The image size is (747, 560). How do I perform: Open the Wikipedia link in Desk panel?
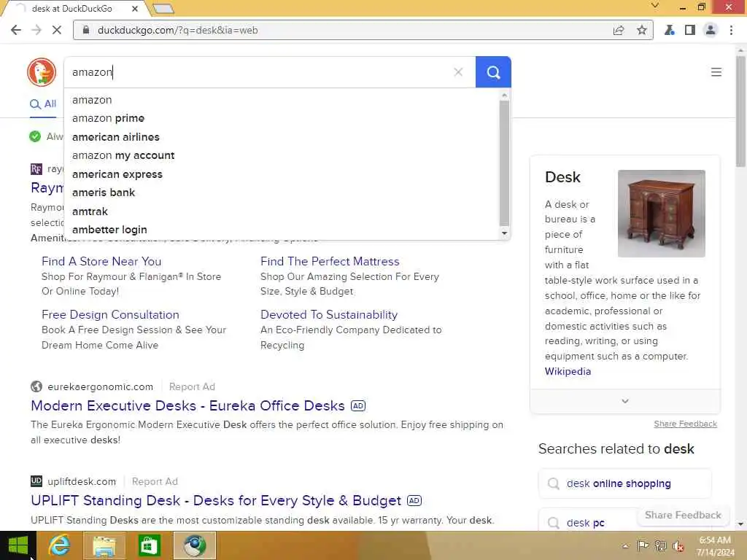tap(568, 371)
